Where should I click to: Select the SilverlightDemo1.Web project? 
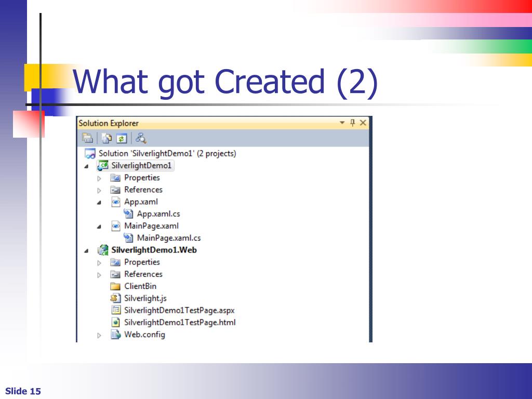(154, 250)
